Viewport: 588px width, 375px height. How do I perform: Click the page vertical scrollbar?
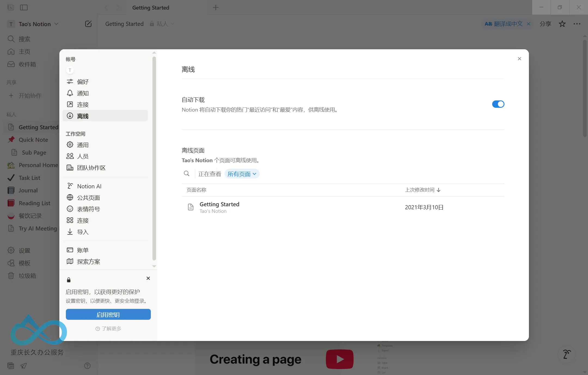coord(585,88)
